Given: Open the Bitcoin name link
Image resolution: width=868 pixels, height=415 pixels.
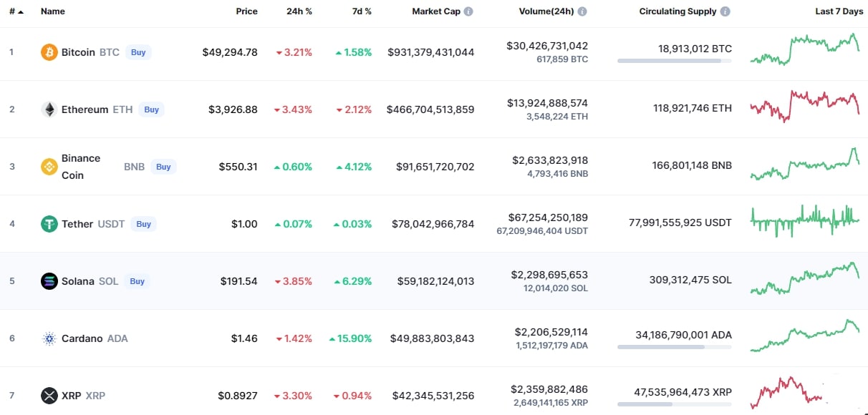Looking at the screenshot, I should pos(78,52).
